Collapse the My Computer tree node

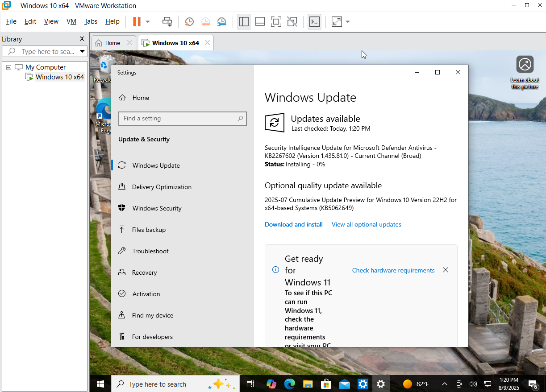(8, 67)
